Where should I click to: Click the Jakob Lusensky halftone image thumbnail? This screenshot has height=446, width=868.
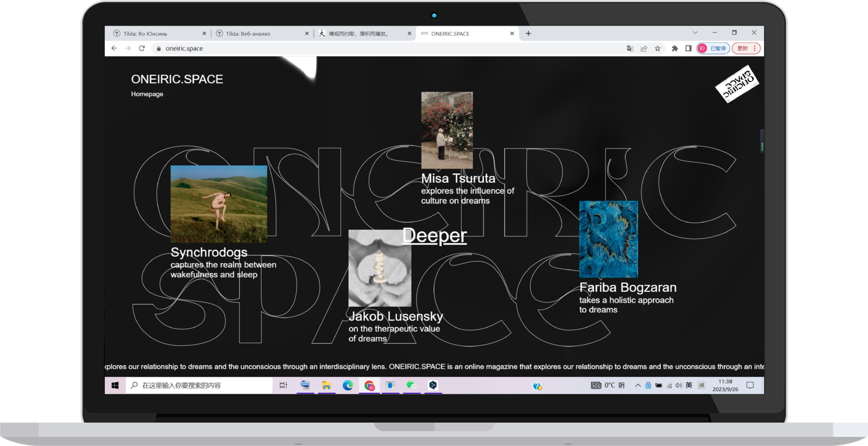point(380,268)
